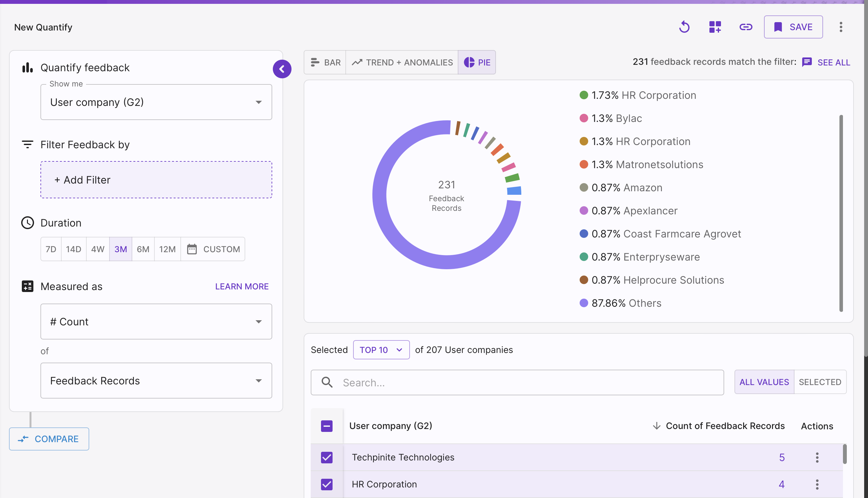Open actions menu for Techpinite Technologies row
Screen dimensions: 868x498
tap(817, 457)
